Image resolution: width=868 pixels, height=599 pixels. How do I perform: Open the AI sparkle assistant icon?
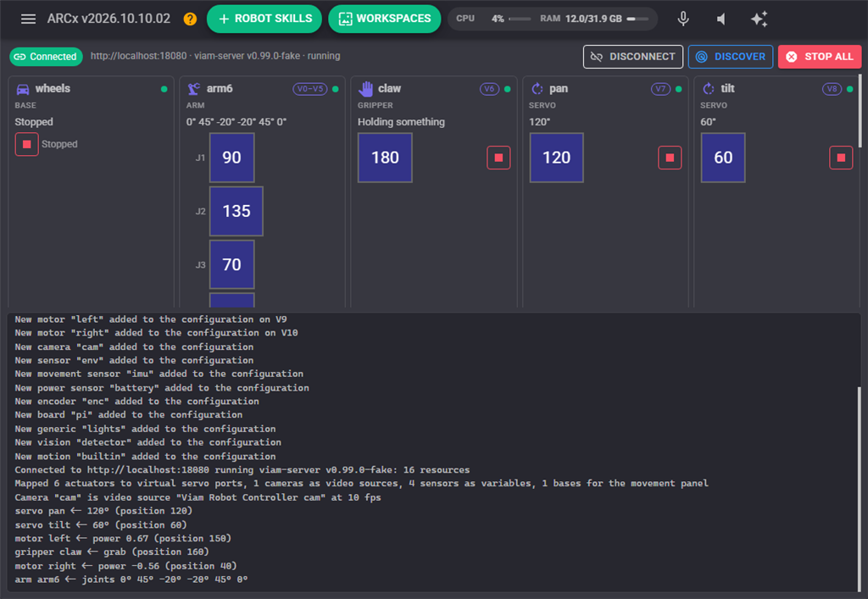coord(759,19)
